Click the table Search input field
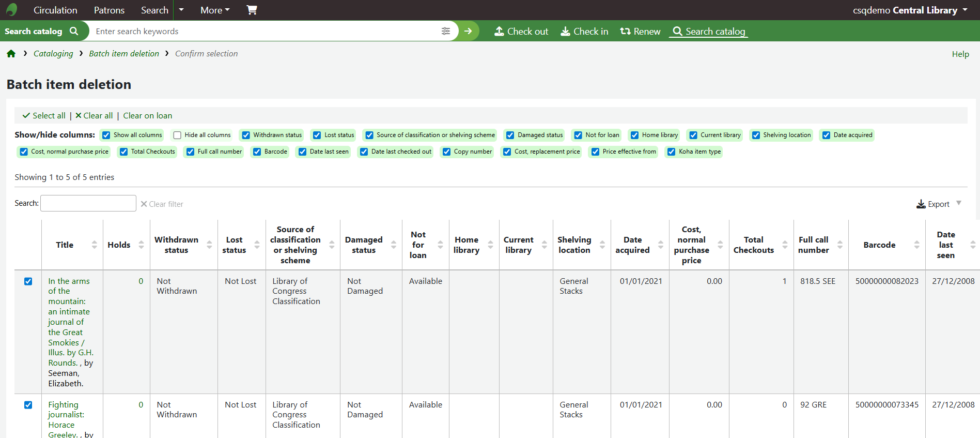Screen dimensions: 980x438 pyautogui.click(x=88, y=203)
